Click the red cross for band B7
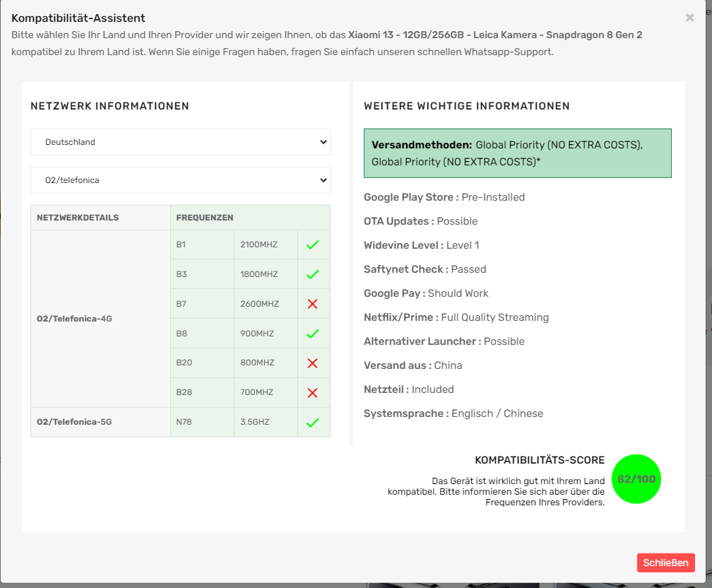This screenshot has width=712, height=588. click(313, 304)
